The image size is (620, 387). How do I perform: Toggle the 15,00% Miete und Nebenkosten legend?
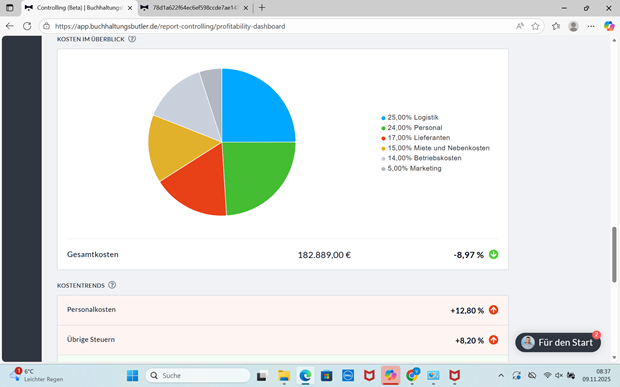click(435, 148)
